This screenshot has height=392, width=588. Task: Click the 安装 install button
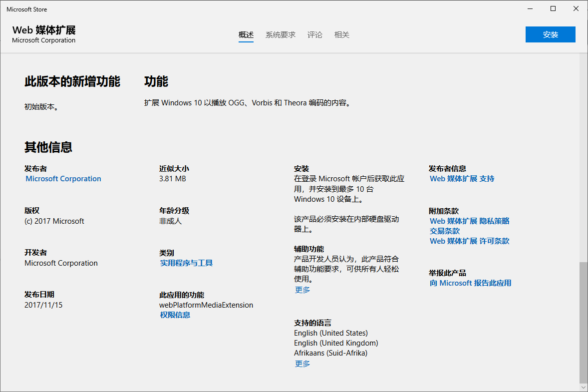[x=550, y=34]
